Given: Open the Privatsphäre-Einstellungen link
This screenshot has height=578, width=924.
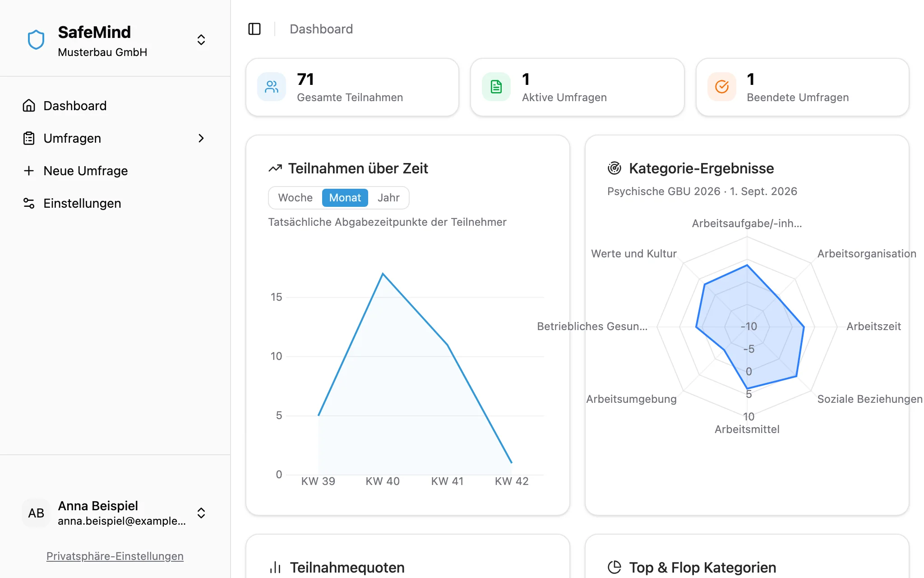Looking at the screenshot, I should [x=115, y=556].
